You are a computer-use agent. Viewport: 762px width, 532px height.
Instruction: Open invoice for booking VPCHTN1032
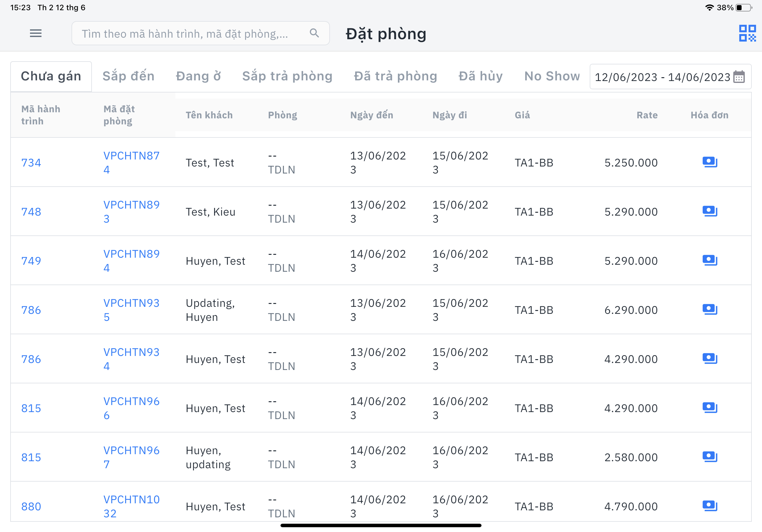tap(710, 506)
